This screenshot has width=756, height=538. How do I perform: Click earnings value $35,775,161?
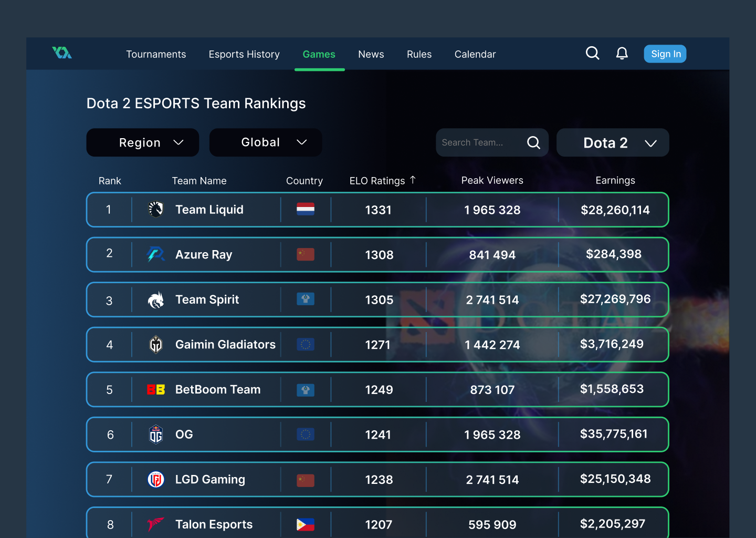point(614,434)
